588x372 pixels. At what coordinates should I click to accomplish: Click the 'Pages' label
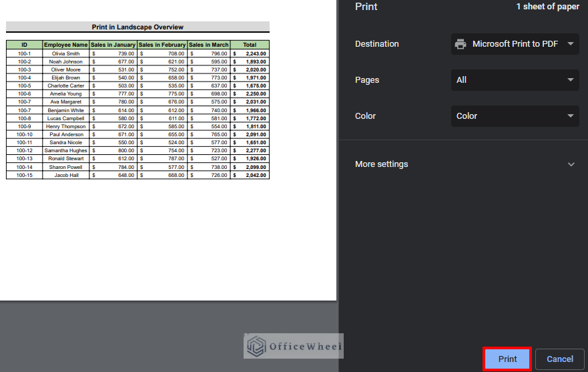367,80
